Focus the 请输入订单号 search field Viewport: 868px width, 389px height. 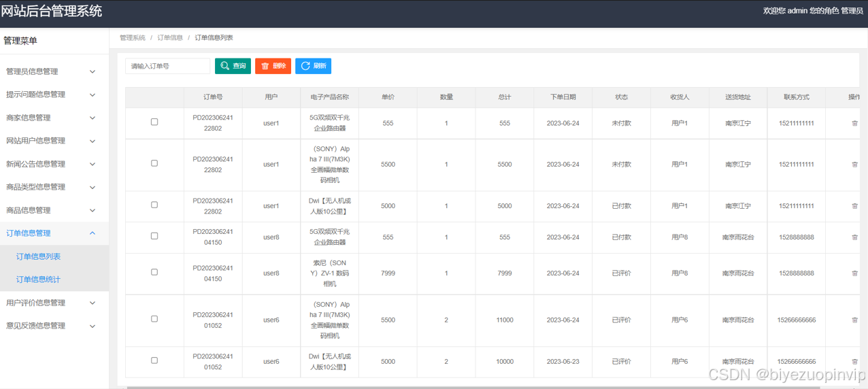tap(168, 66)
